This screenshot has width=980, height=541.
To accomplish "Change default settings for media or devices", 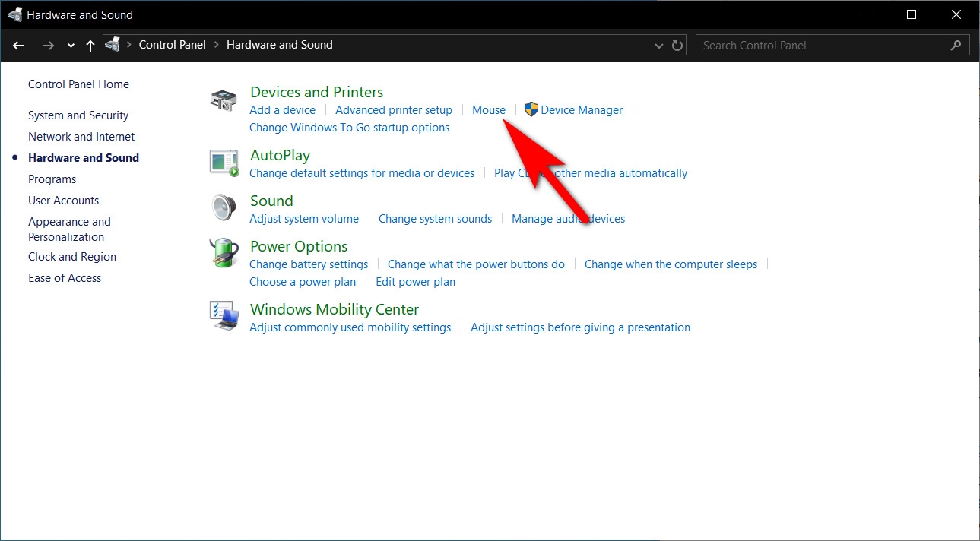I will pyautogui.click(x=362, y=173).
